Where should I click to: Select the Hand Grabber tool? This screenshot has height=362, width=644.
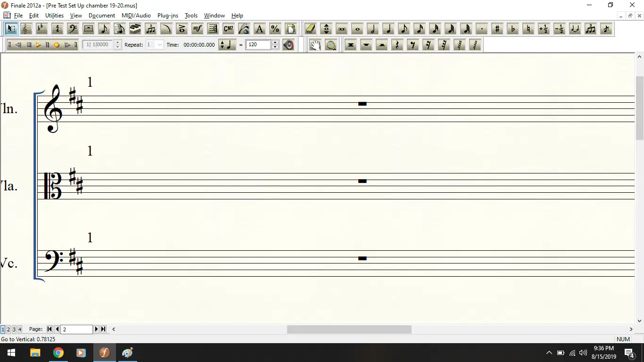click(315, 45)
